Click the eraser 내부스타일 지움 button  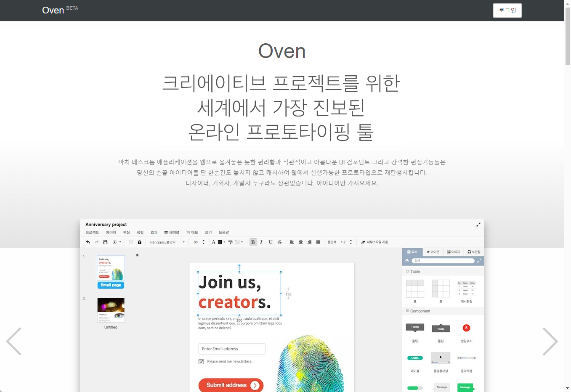tap(374, 242)
